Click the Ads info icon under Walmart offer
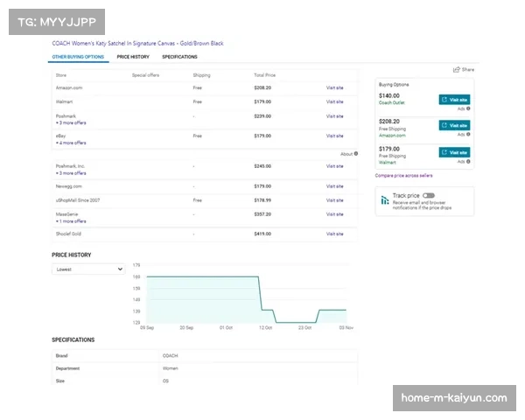The width and height of the screenshot is (525, 420). 468,161
